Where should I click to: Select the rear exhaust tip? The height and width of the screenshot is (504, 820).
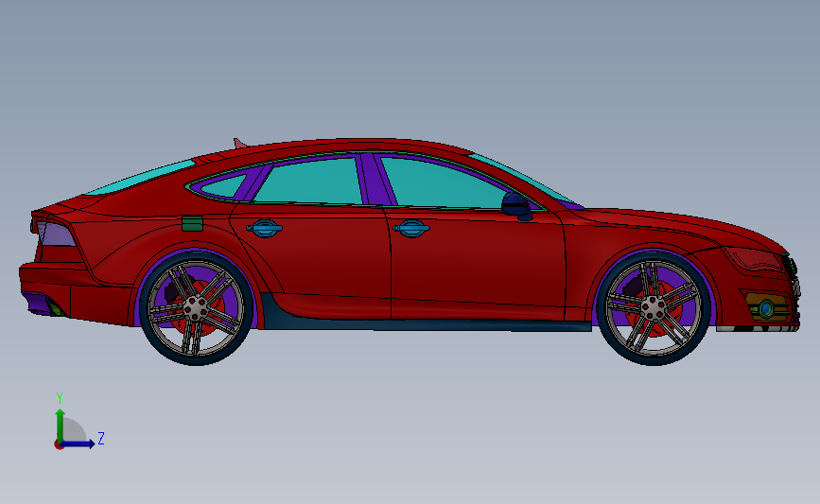56,307
